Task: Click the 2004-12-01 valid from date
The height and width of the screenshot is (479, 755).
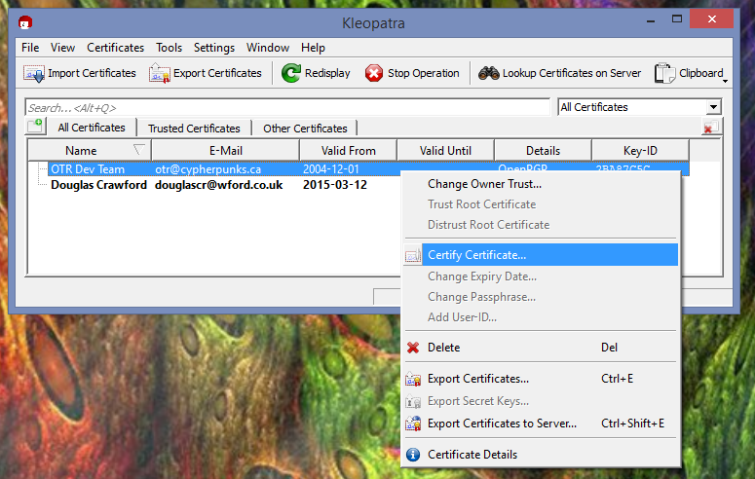Action: (331, 169)
